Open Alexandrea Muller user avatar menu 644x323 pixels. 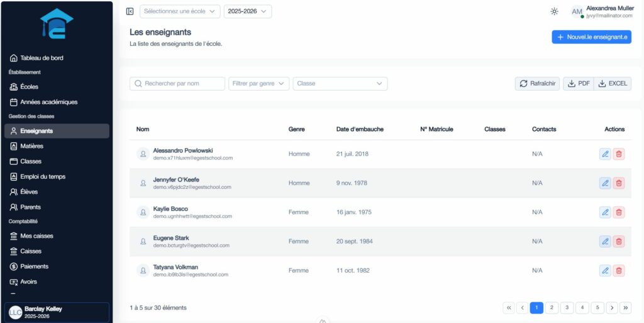click(577, 11)
